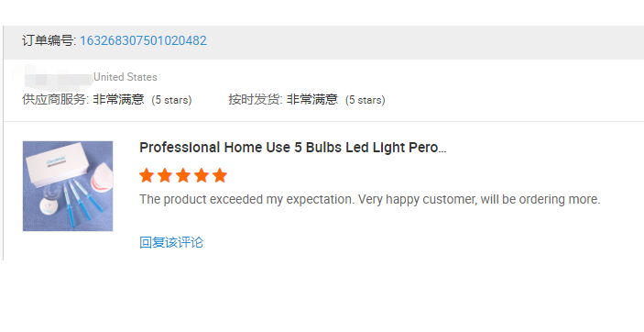Select the fourth orange rating star
Image resolution: width=644 pixels, height=332 pixels.
(x=202, y=175)
